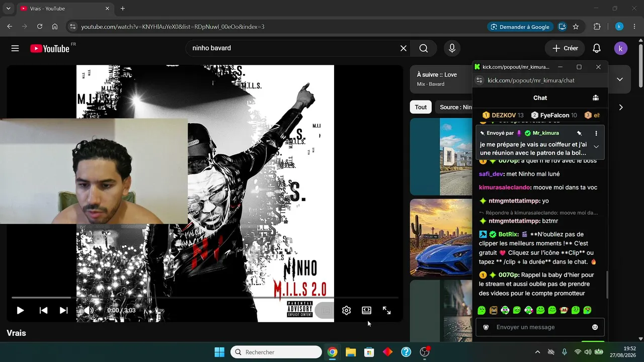
Task: Click the Vrais video title
Action: (16, 333)
